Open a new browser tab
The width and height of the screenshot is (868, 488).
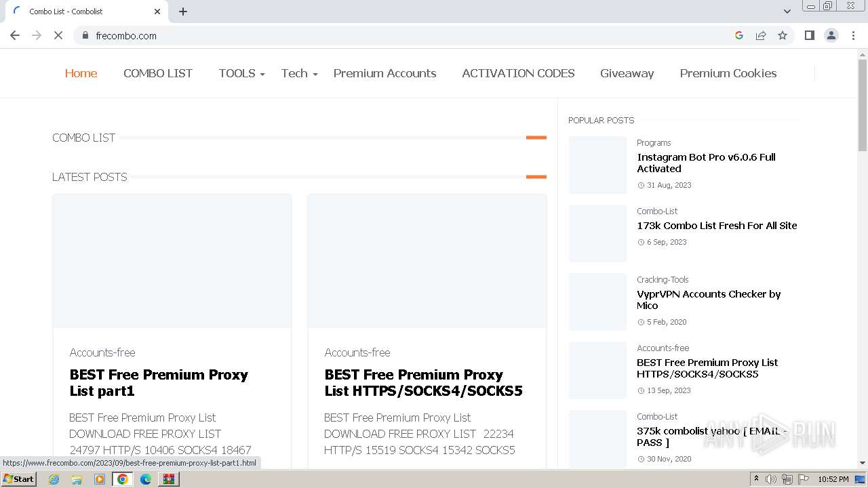point(183,12)
